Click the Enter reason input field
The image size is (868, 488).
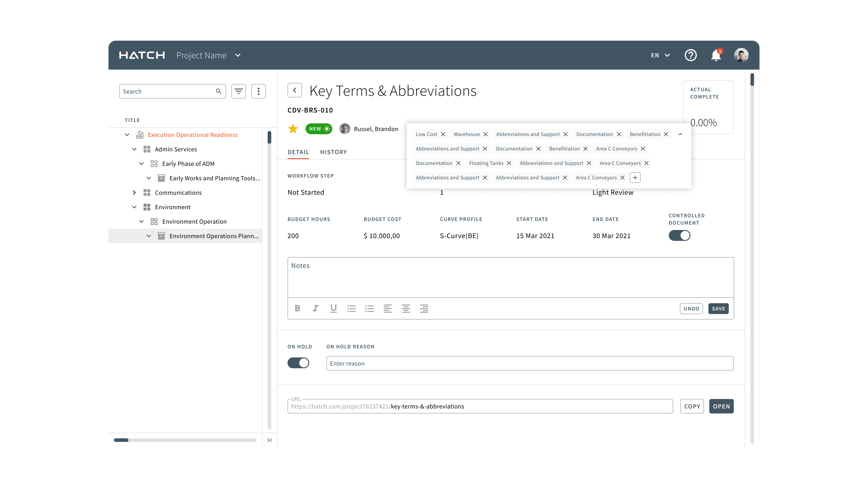529,363
